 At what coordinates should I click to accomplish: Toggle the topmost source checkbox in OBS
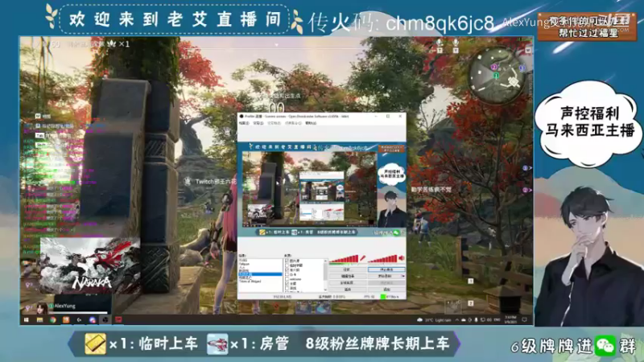pos(287,261)
